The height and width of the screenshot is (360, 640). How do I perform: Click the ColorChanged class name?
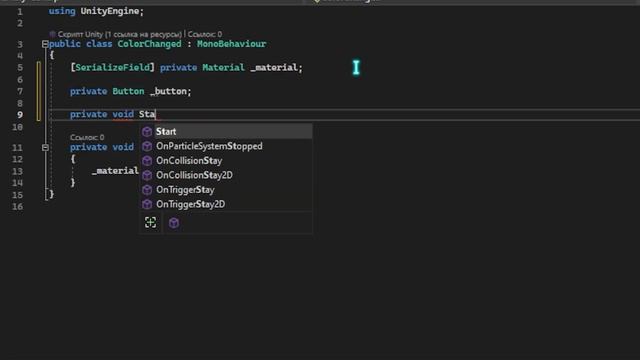[x=149, y=44]
